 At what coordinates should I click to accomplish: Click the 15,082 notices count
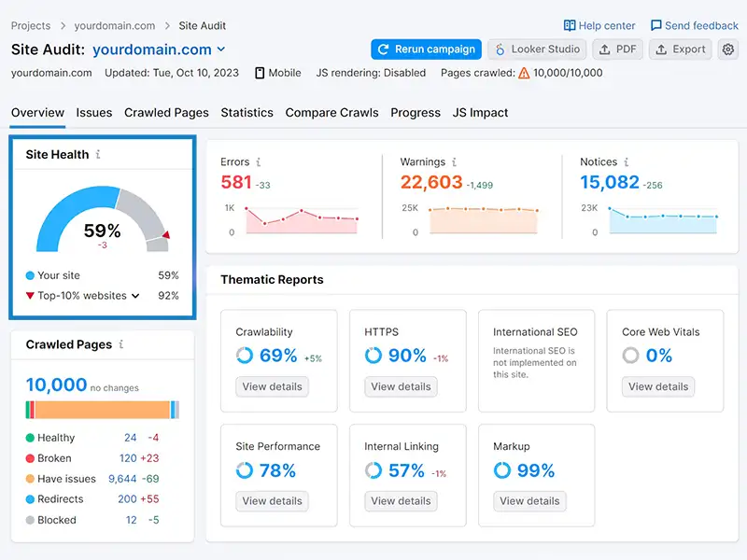point(610,182)
